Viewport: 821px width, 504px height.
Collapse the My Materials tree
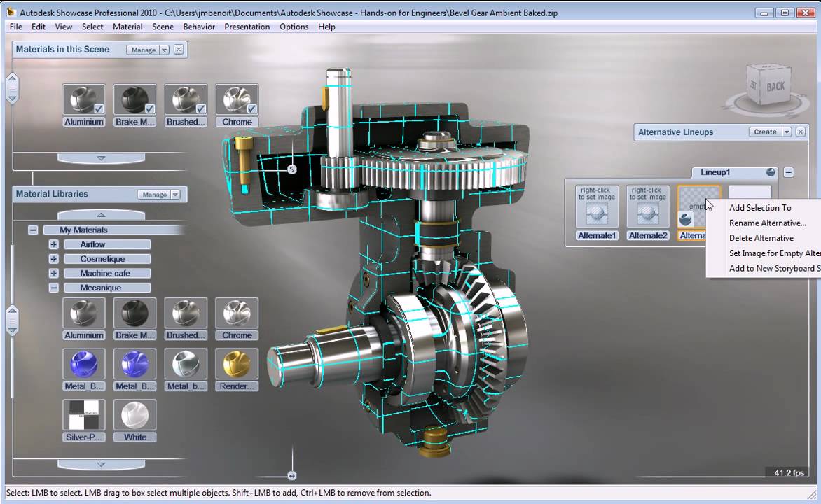[x=32, y=230]
